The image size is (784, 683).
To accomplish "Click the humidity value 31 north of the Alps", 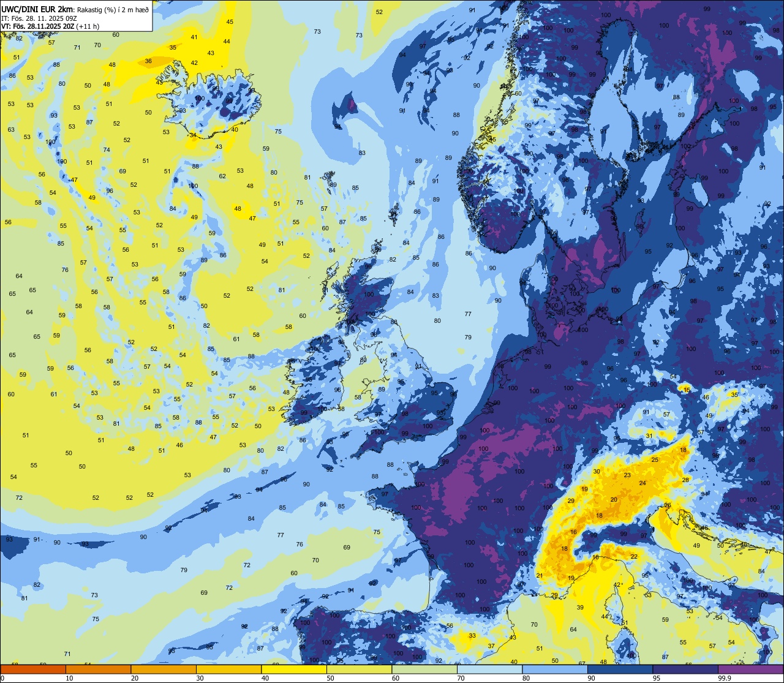I will (x=649, y=436).
